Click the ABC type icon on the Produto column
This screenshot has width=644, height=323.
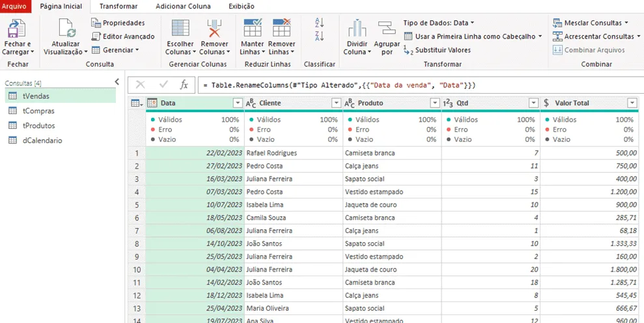350,103
